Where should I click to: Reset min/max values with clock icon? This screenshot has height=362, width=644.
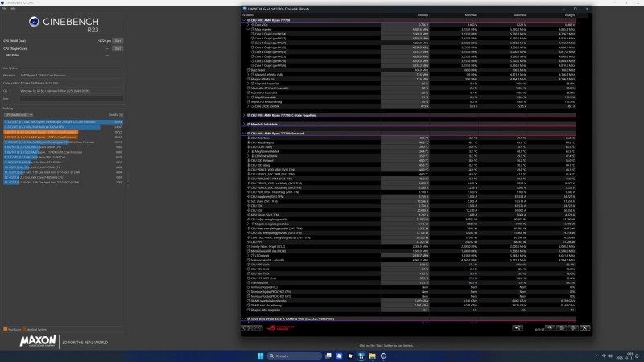550,328
